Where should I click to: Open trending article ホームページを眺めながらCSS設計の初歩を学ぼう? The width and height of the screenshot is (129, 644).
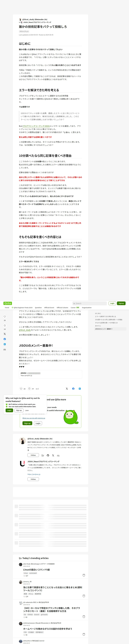(x=48, y=629)
